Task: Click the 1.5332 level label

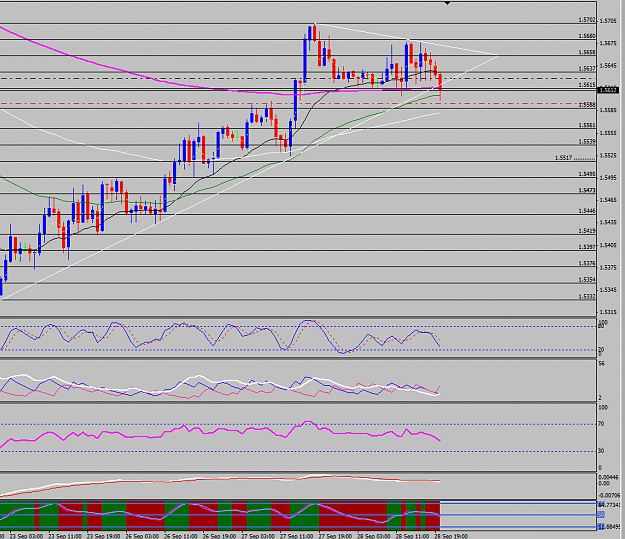Action: 587,297
